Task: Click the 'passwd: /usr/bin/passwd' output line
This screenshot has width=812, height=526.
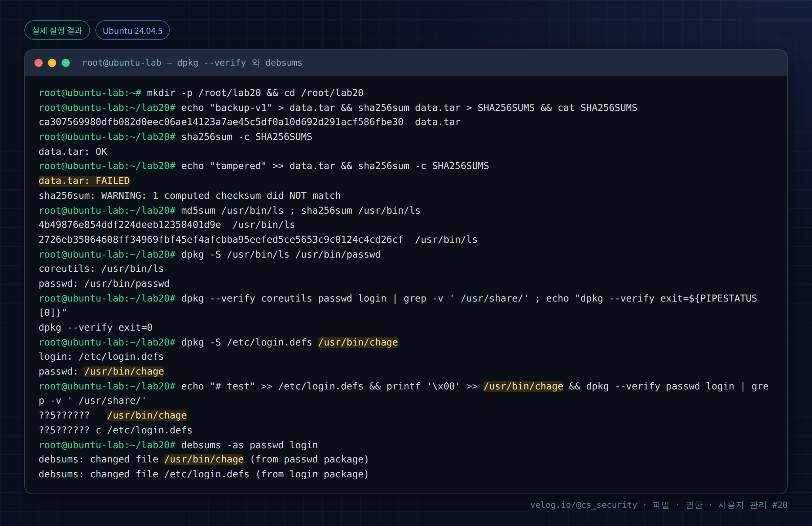Action: 104,284
